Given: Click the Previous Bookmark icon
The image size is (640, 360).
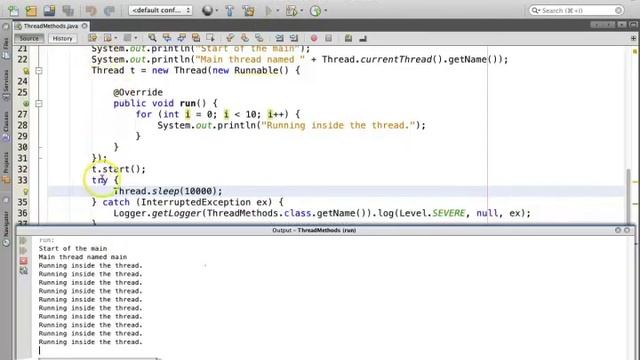Looking at the screenshot, I should coord(230,38).
